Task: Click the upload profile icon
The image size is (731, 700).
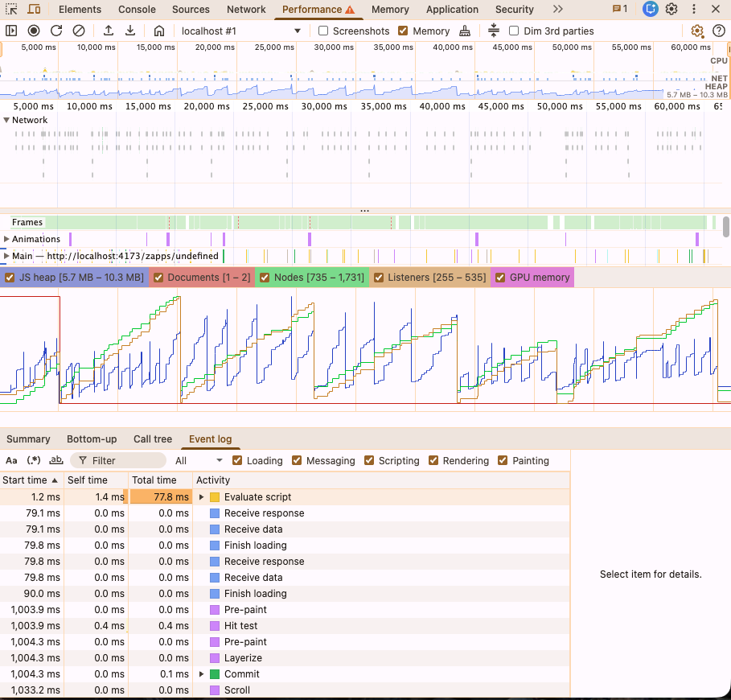Action: (x=108, y=31)
